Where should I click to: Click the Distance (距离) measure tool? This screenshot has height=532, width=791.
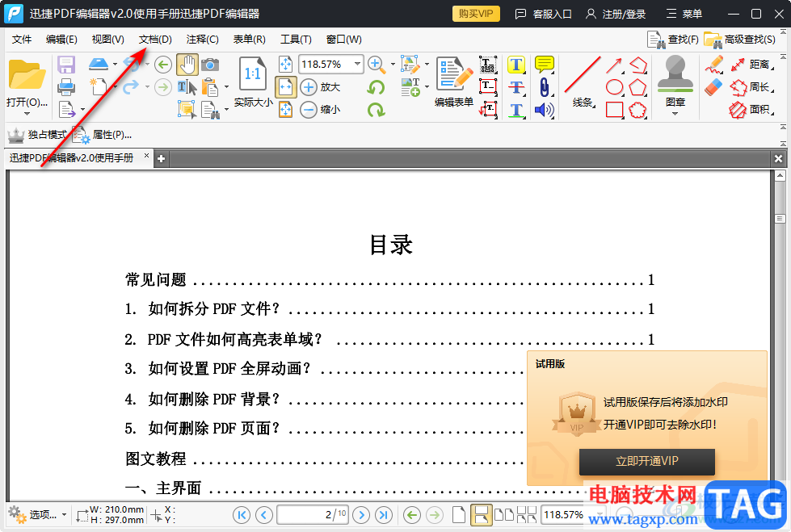tap(753, 65)
